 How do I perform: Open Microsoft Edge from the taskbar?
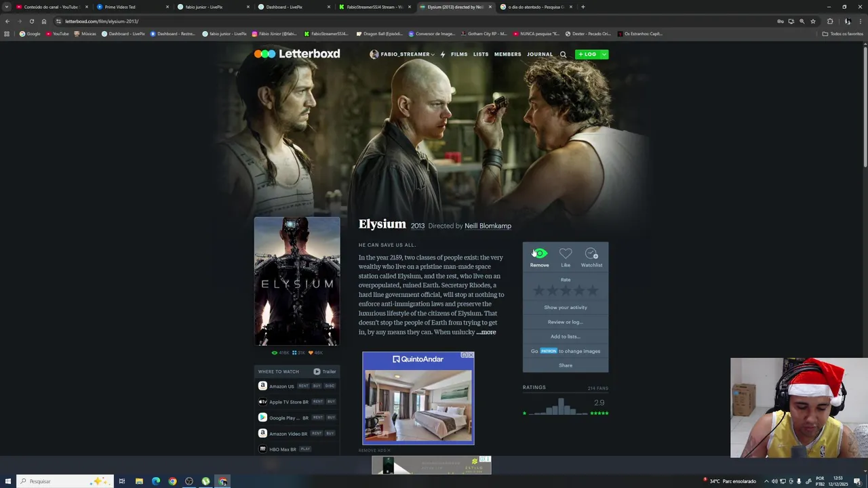156,481
